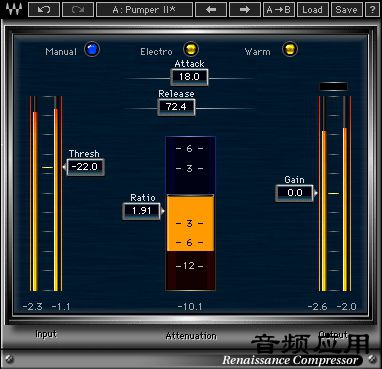Click the Ratio value box showing 1.91

coord(142,211)
